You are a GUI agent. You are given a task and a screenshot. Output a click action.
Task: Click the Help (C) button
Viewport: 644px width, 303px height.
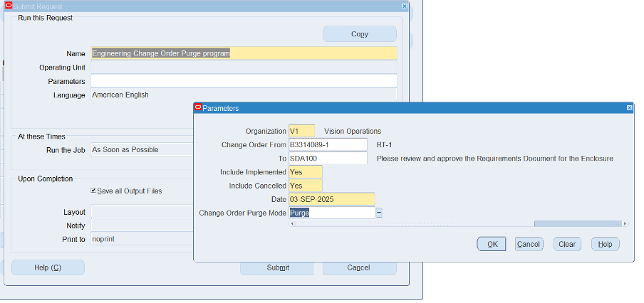click(48, 267)
